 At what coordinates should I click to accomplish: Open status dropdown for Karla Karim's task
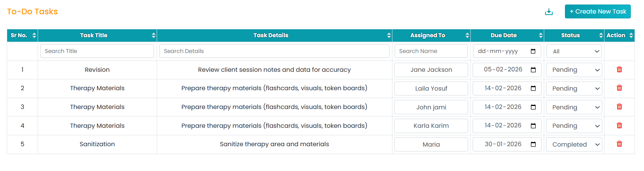[574, 126]
